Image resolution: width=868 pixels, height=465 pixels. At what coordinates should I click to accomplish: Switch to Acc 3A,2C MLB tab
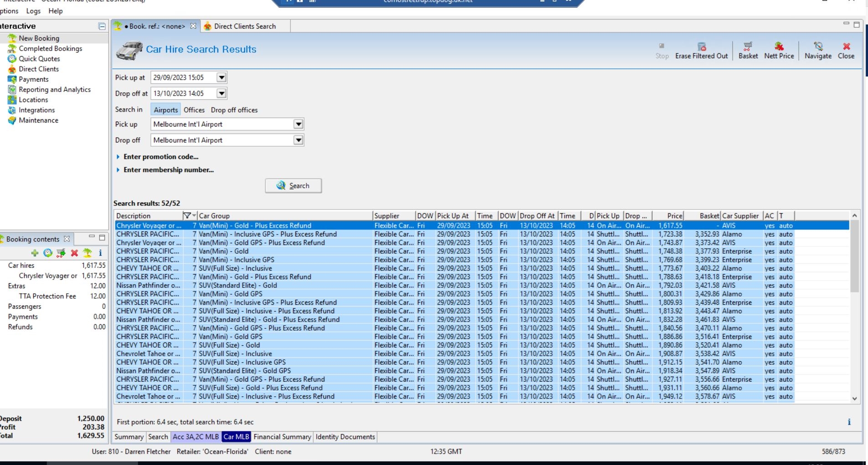click(x=196, y=437)
